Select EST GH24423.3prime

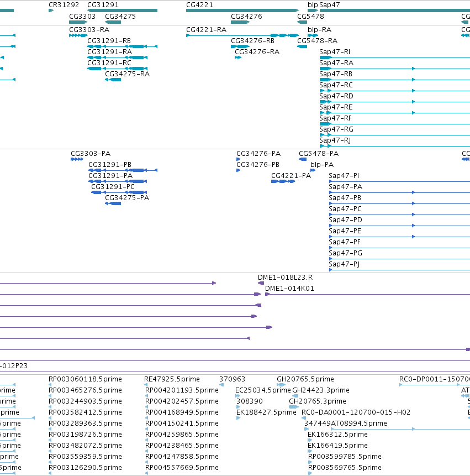pos(321,390)
